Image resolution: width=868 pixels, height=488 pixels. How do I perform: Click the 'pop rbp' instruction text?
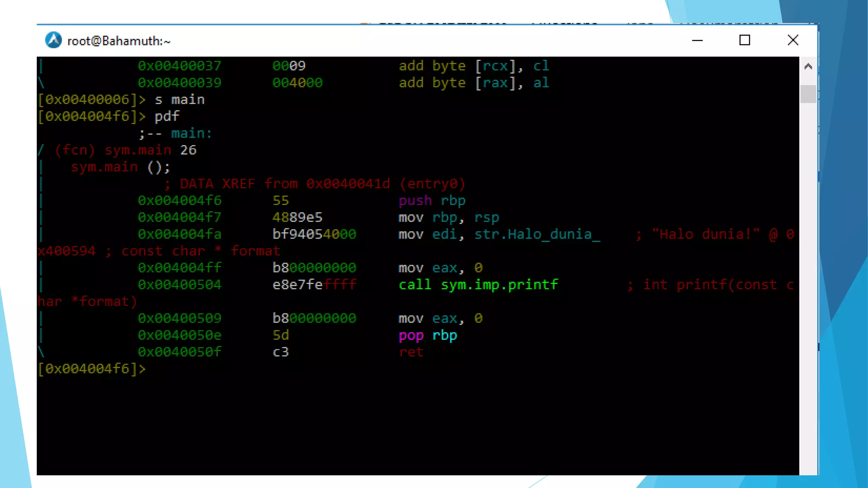point(428,335)
